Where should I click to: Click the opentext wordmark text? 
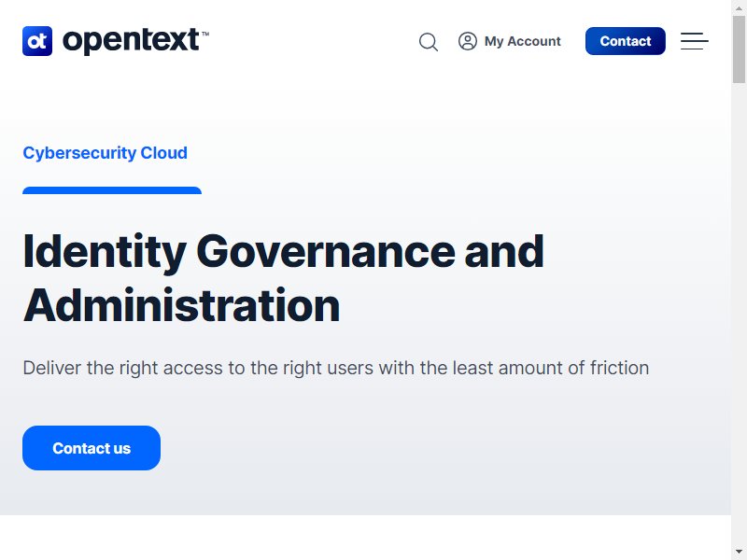tap(131, 41)
